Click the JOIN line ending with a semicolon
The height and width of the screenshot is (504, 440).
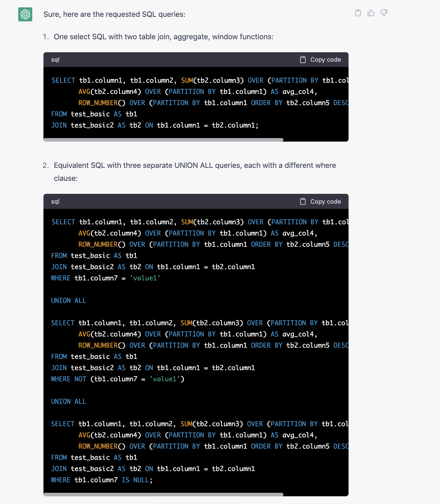pyautogui.click(x=154, y=125)
